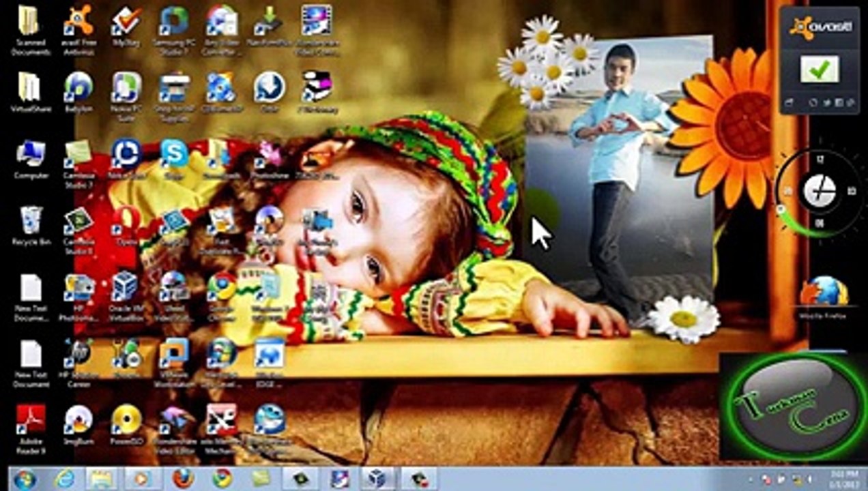Select Shop for HP Supplies icon

pyautogui.click(x=174, y=96)
